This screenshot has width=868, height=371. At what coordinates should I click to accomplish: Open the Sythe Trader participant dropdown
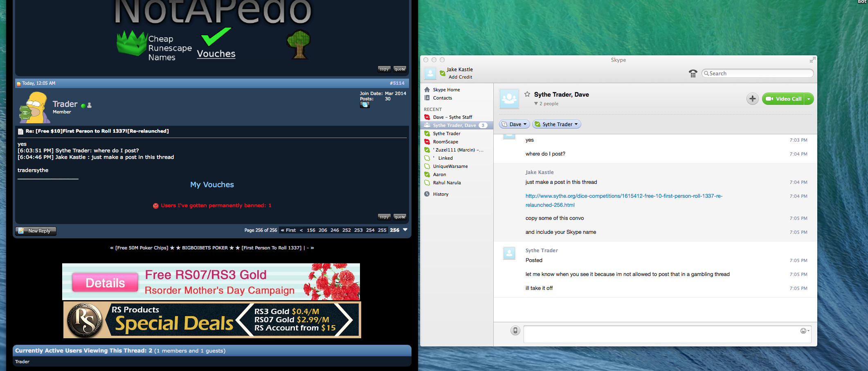point(557,124)
